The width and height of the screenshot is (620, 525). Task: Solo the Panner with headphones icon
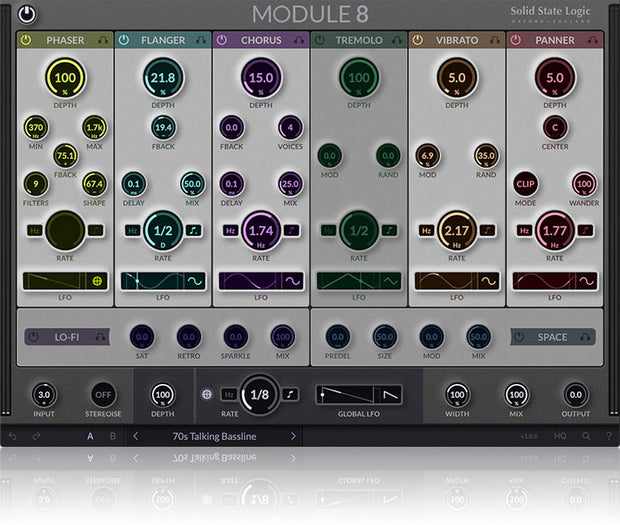[592, 40]
